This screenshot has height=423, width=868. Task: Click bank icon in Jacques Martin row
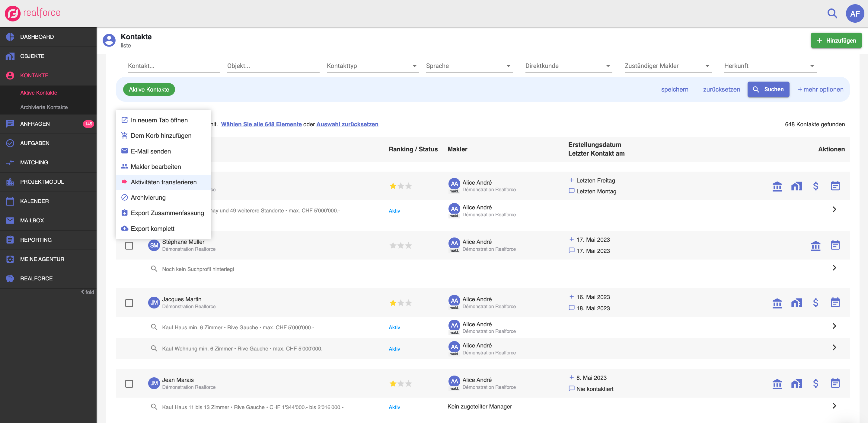tap(777, 303)
